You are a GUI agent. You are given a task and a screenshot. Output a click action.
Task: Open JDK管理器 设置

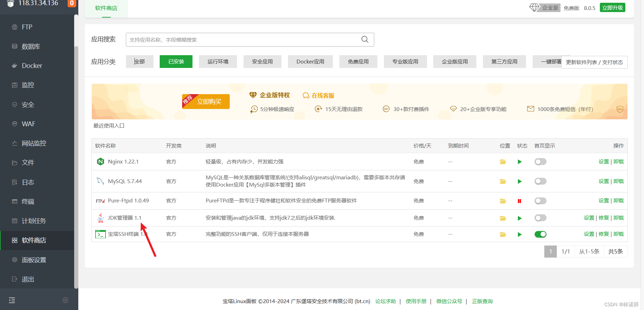pyautogui.click(x=589, y=218)
